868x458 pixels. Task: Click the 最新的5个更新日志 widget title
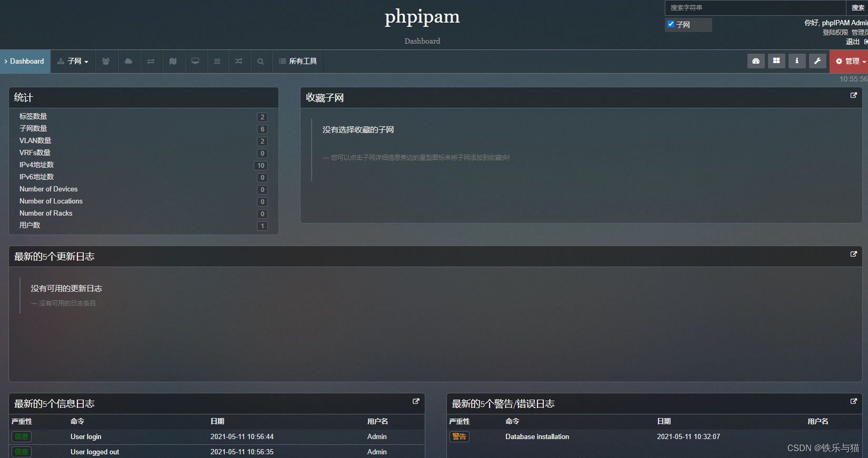coord(54,257)
